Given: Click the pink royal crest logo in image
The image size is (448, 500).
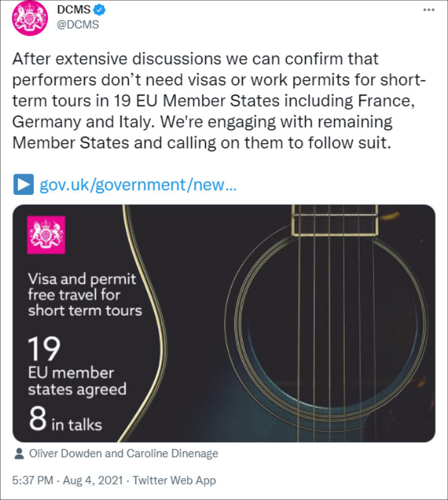Looking at the screenshot, I should [x=46, y=235].
